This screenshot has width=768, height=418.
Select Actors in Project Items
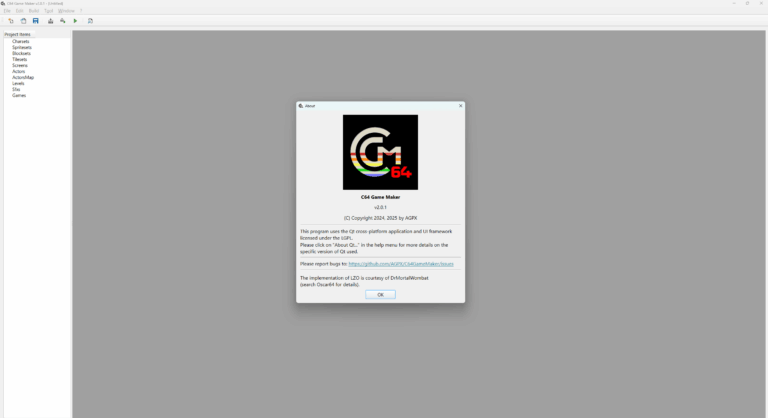click(x=19, y=72)
